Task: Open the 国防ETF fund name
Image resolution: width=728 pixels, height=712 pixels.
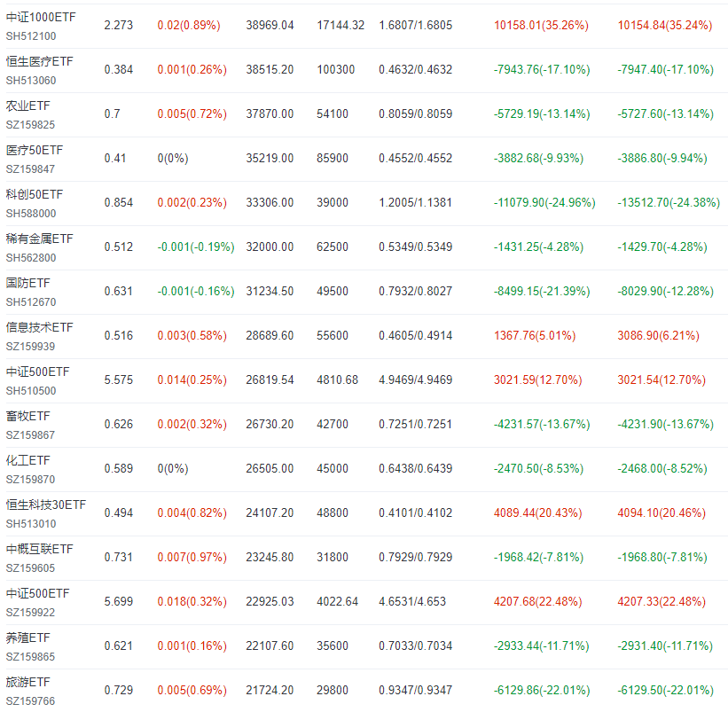Action: [27, 283]
